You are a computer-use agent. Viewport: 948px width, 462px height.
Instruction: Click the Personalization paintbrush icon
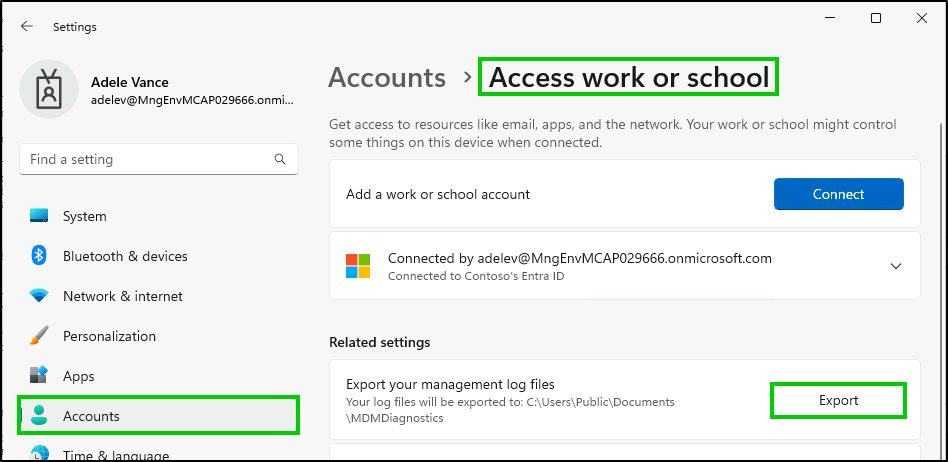(x=39, y=336)
